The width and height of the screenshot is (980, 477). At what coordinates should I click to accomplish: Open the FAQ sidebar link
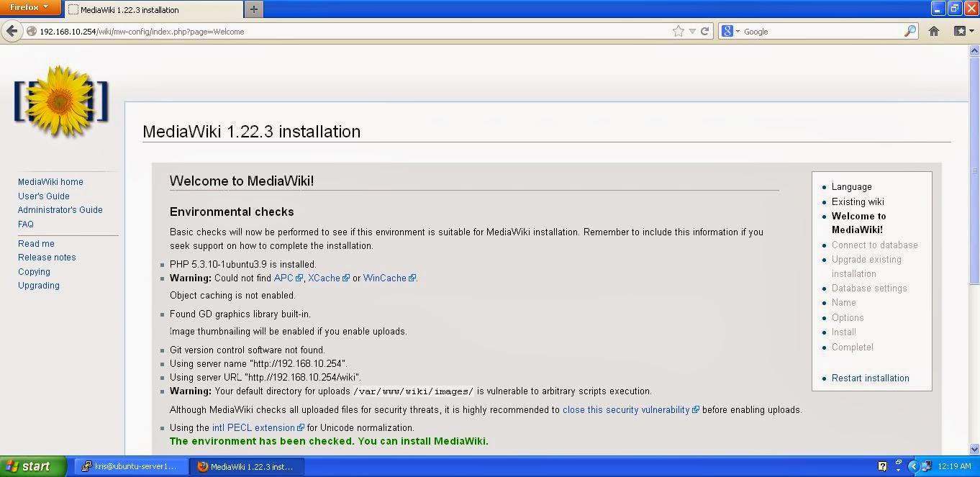[x=26, y=224]
